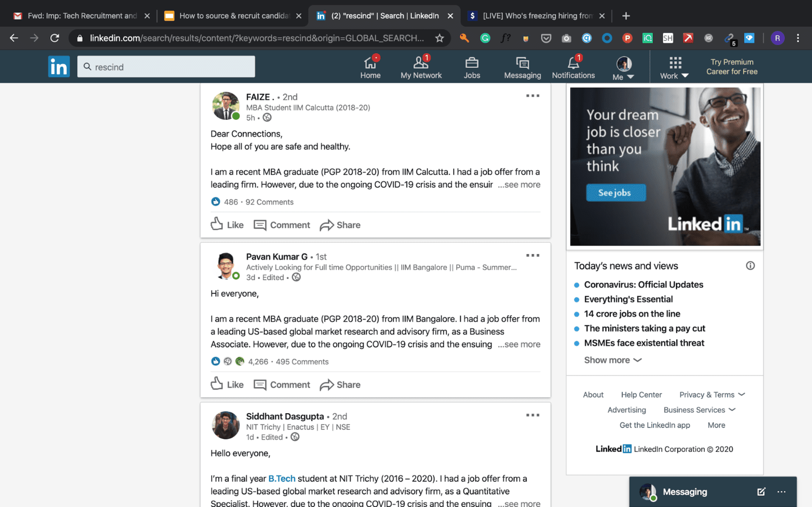Open the B.Tech hashtag link
Viewport: 812px width, 507px height.
click(x=282, y=478)
